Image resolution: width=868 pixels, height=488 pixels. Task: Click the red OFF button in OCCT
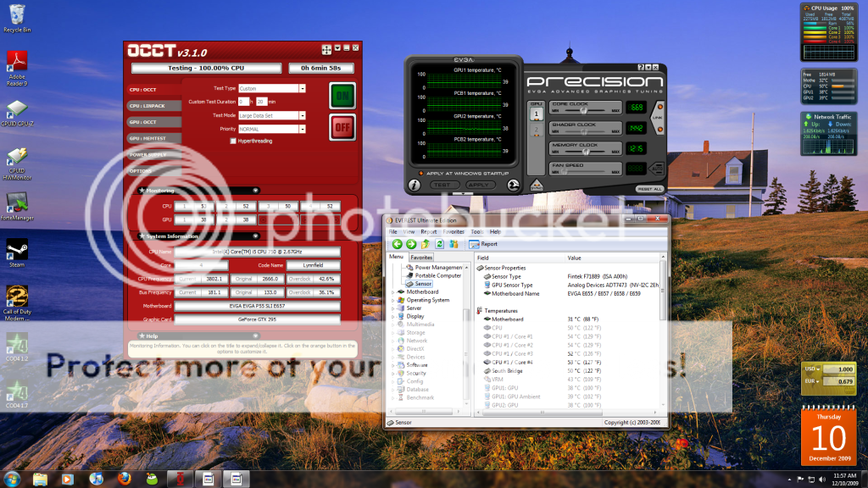[342, 127]
